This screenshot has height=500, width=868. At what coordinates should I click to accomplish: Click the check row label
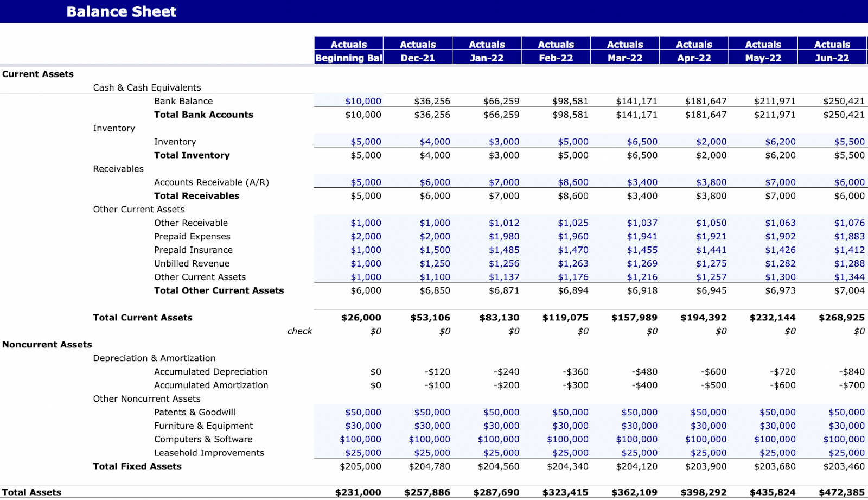pos(300,331)
